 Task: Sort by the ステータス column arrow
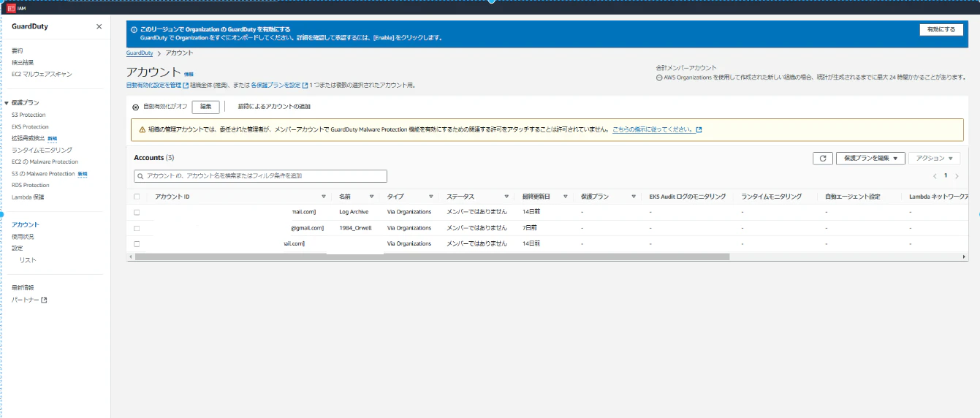click(506, 197)
